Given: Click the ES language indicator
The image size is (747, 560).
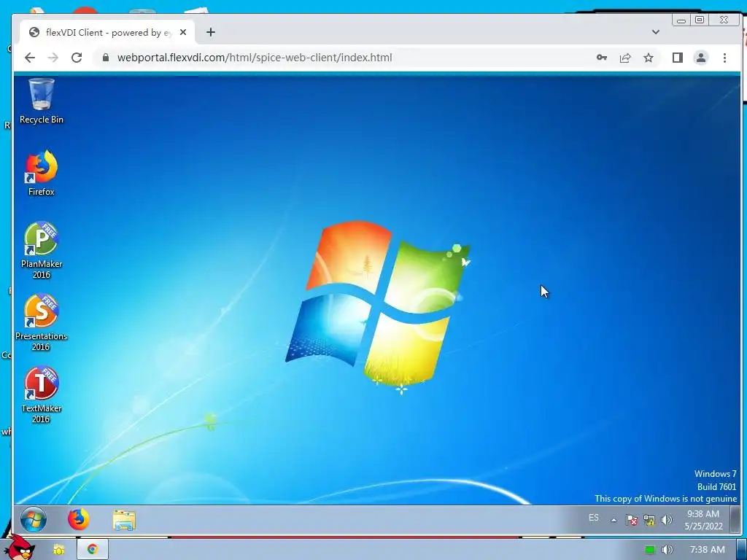Looking at the screenshot, I should tap(594, 518).
